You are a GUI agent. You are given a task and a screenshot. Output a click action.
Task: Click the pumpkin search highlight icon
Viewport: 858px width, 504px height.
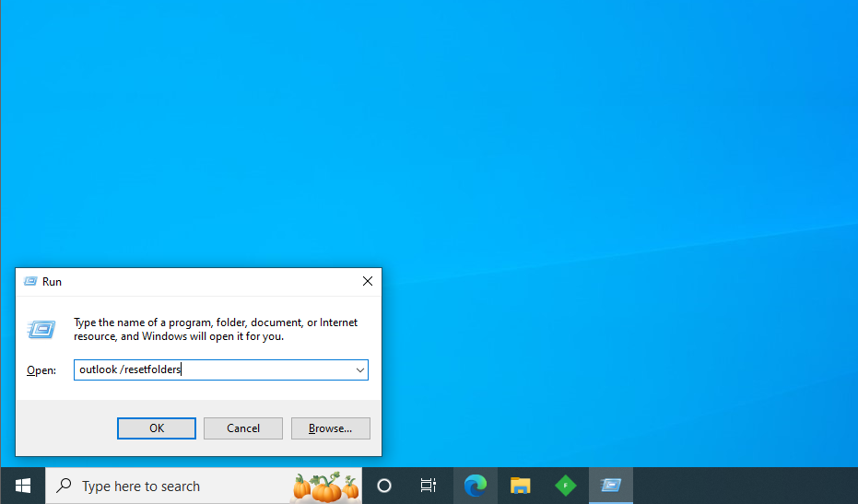324,486
